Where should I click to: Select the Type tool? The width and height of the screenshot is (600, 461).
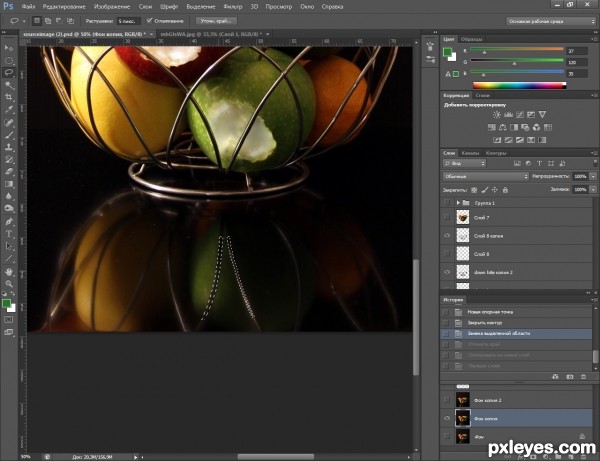point(8,234)
